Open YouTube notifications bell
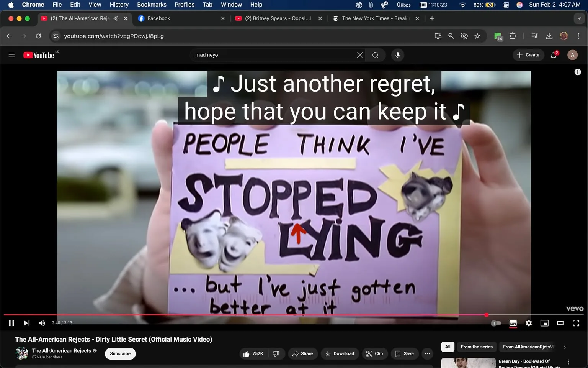 (x=554, y=55)
